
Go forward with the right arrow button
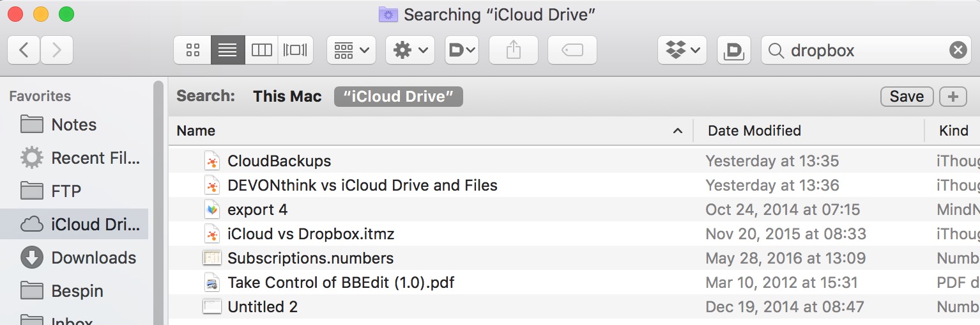pos(57,50)
